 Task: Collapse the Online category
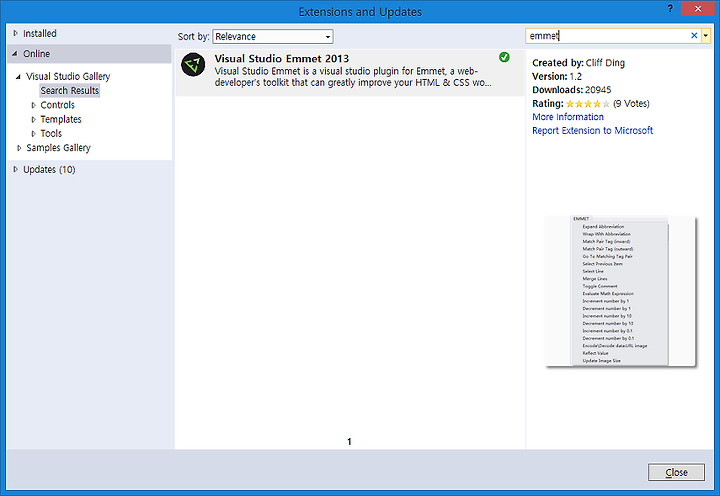15,54
